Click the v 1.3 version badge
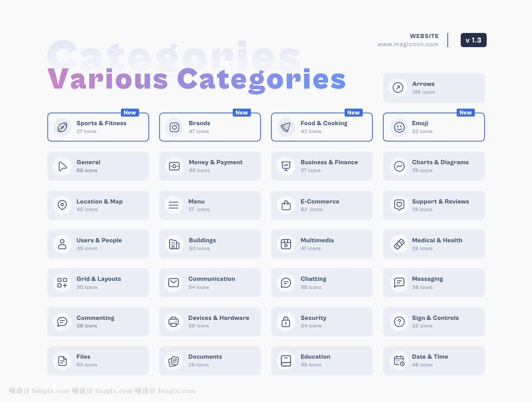532x402 pixels. pyautogui.click(x=473, y=40)
